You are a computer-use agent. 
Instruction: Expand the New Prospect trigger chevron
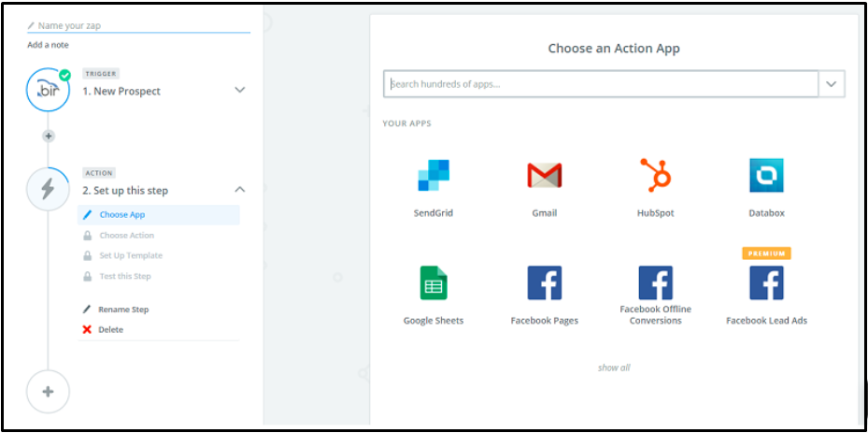pos(240,90)
